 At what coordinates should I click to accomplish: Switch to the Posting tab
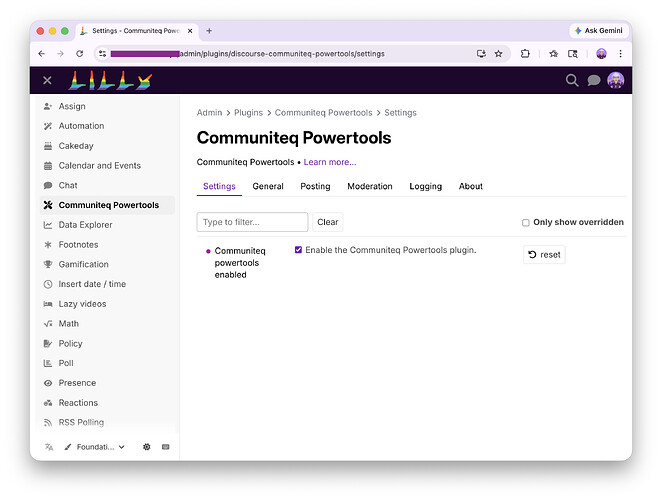pos(315,186)
